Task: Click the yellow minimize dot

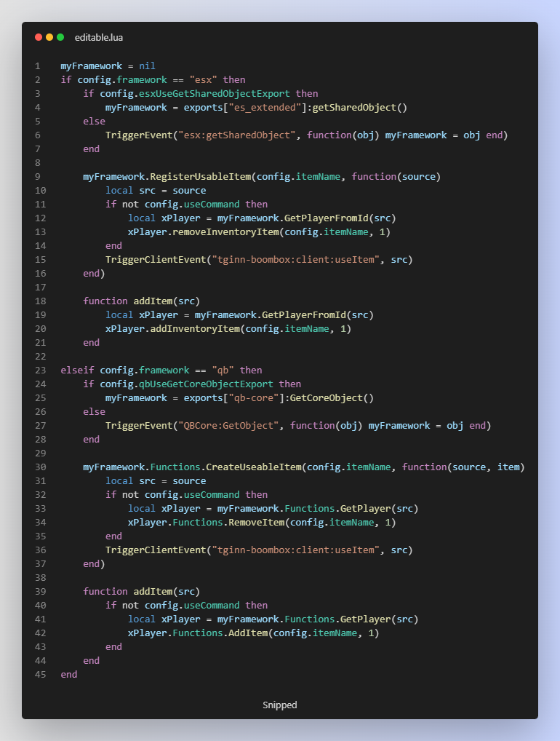Action: tap(49, 37)
